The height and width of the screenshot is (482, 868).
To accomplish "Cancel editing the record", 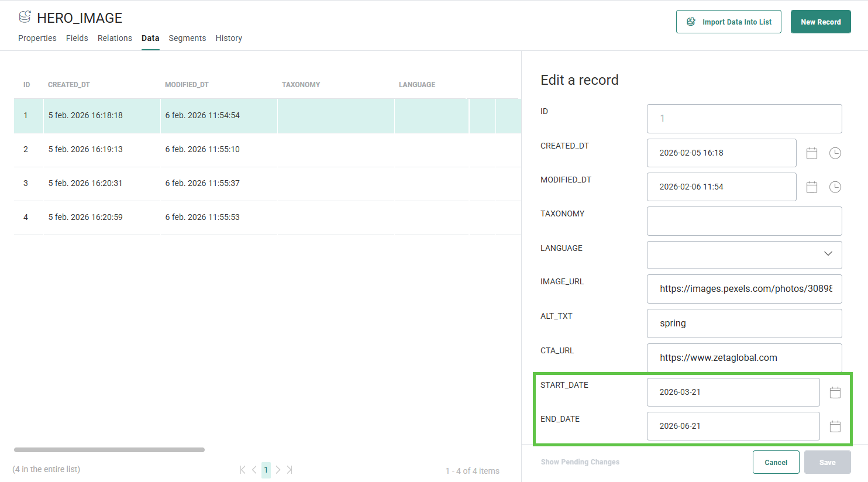I will pyautogui.click(x=776, y=462).
